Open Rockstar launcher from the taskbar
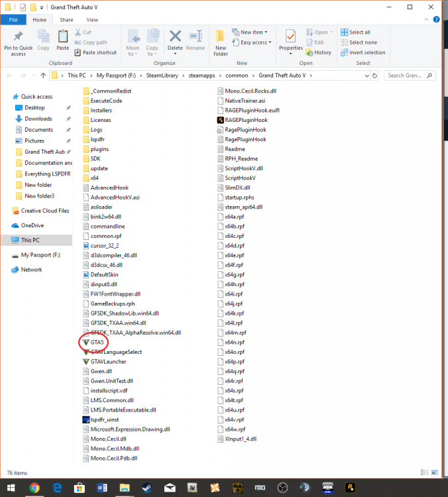The width and height of the screenshot is (448, 497). (x=350, y=488)
